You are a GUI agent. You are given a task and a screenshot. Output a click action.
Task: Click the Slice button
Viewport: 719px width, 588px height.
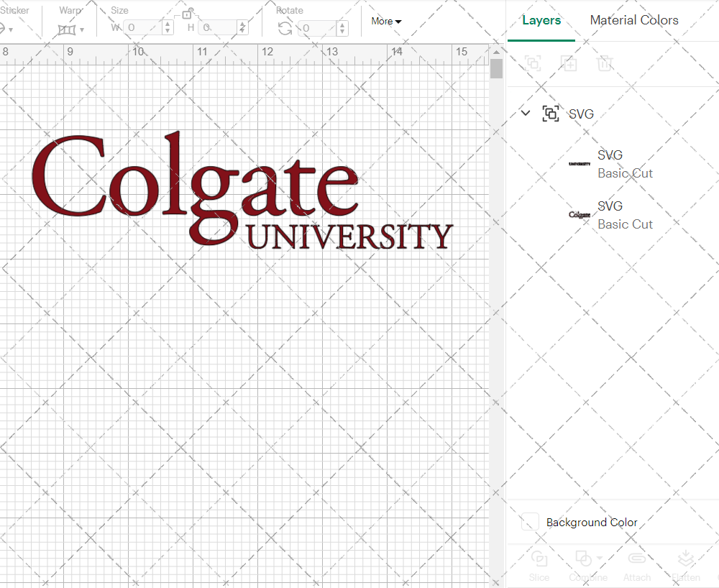point(539,566)
